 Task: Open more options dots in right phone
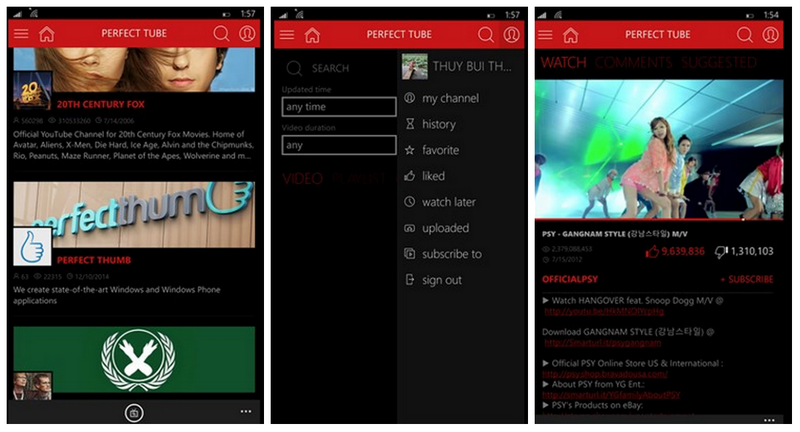(x=769, y=420)
